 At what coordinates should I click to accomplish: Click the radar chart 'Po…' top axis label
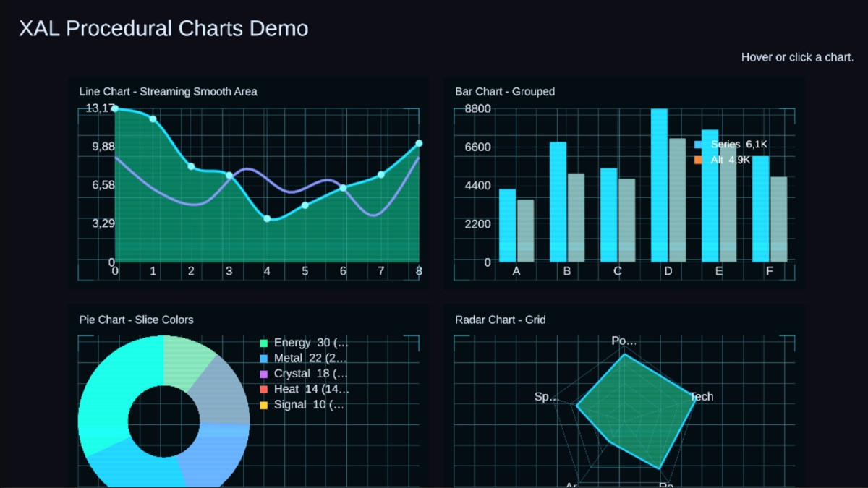(x=624, y=341)
